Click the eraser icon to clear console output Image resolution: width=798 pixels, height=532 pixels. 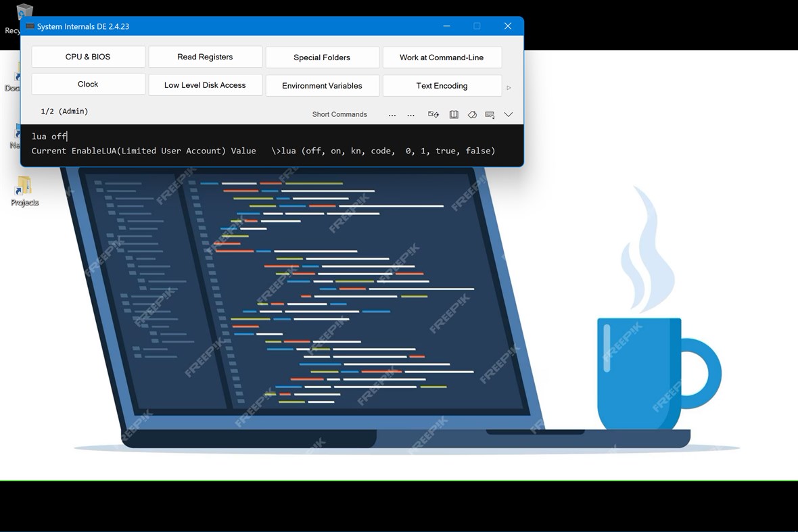(472, 114)
